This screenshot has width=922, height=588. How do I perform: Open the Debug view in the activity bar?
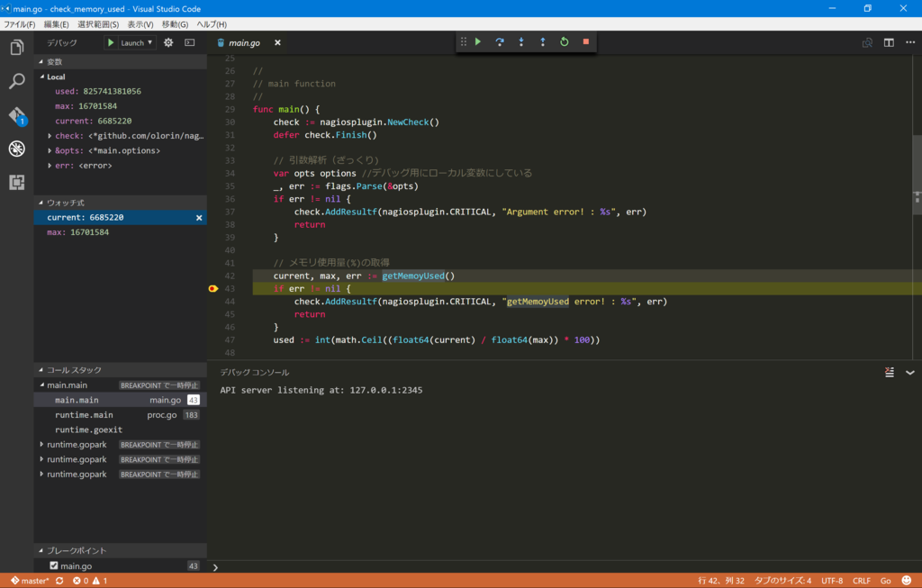[x=16, y=149]
